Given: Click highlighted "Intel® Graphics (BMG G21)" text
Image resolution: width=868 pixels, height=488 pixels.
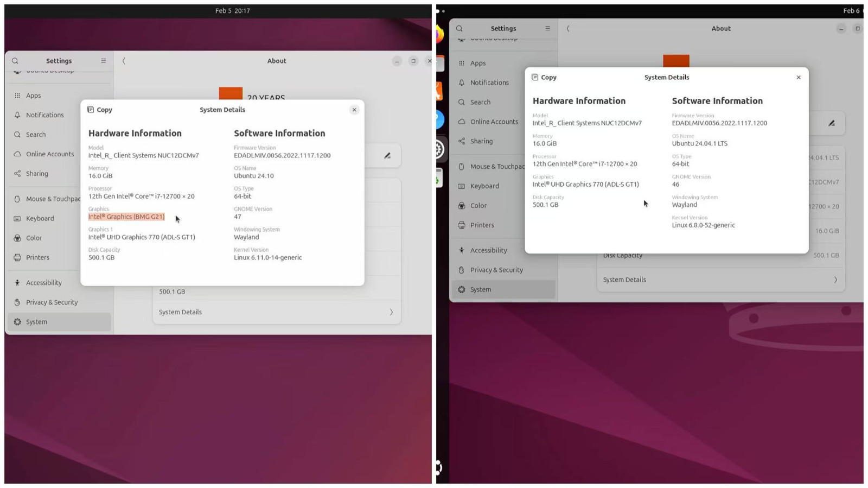Looking at the screenshot, I should [126, 217].
